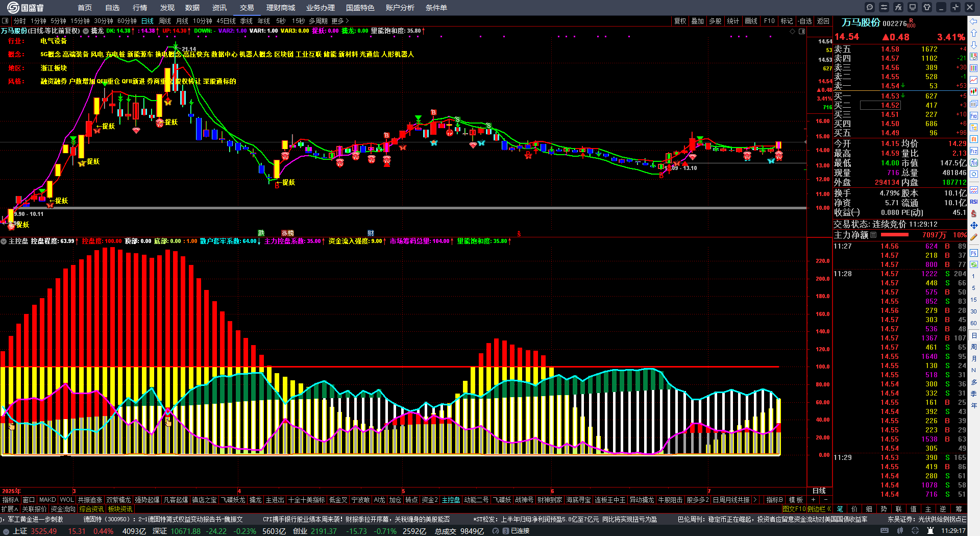Toggle 叠加 overlay button
The image size is (980, 536).
697,21
